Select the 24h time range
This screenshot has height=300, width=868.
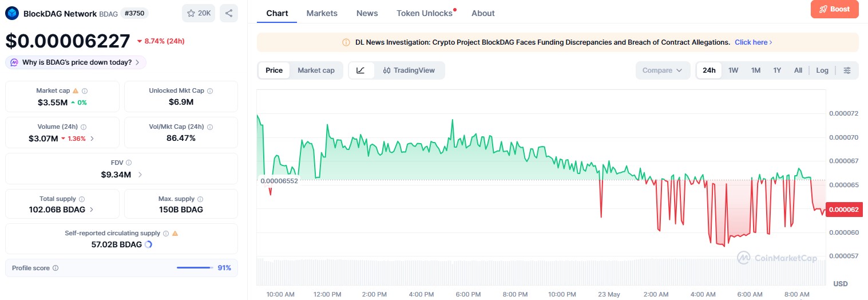point(709,70)
